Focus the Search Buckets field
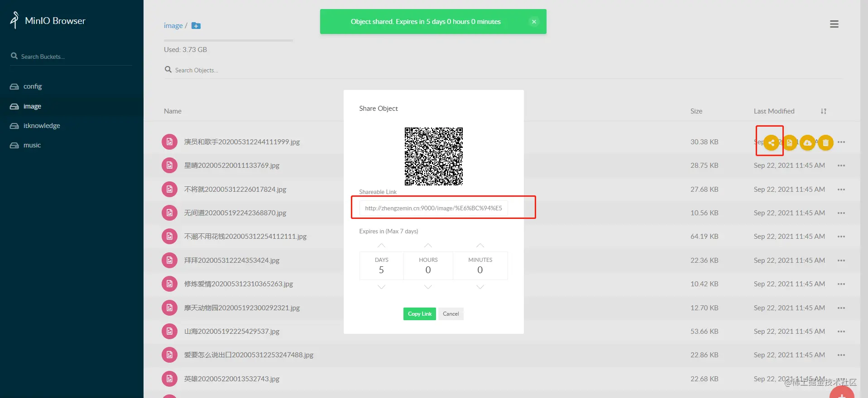The image size is (868, 398). click(x=71, y=57)
